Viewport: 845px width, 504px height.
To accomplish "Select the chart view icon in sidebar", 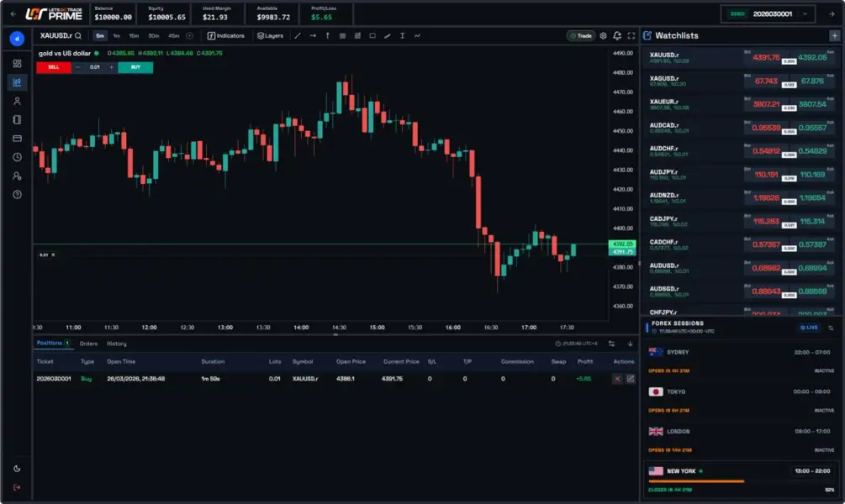I will pyautogui.click(x=18, y=82).
